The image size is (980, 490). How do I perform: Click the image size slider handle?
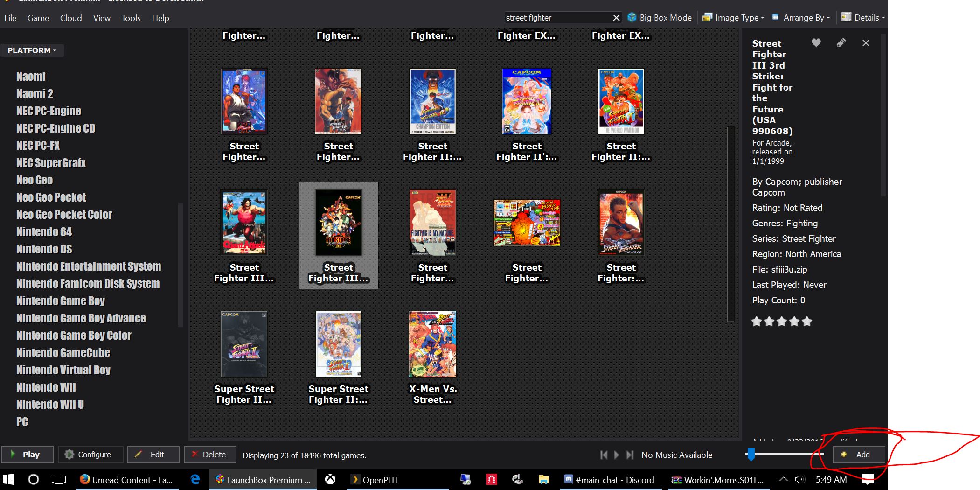point(751,454)
